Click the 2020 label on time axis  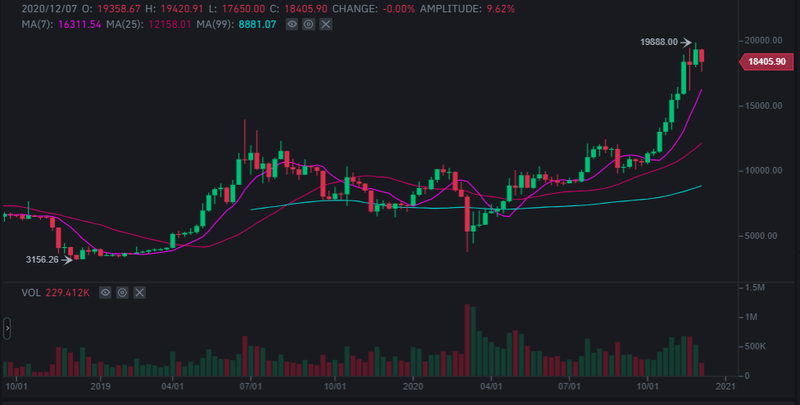415,385
